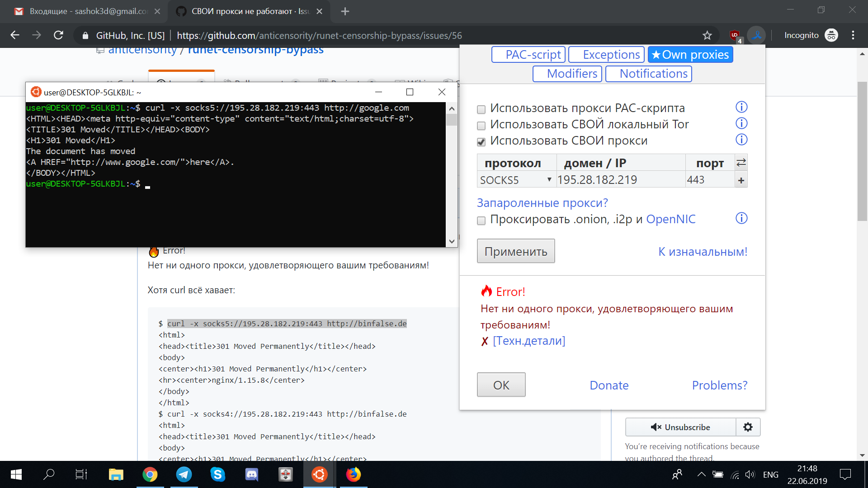Reload the GitHub page

(58, 35)
